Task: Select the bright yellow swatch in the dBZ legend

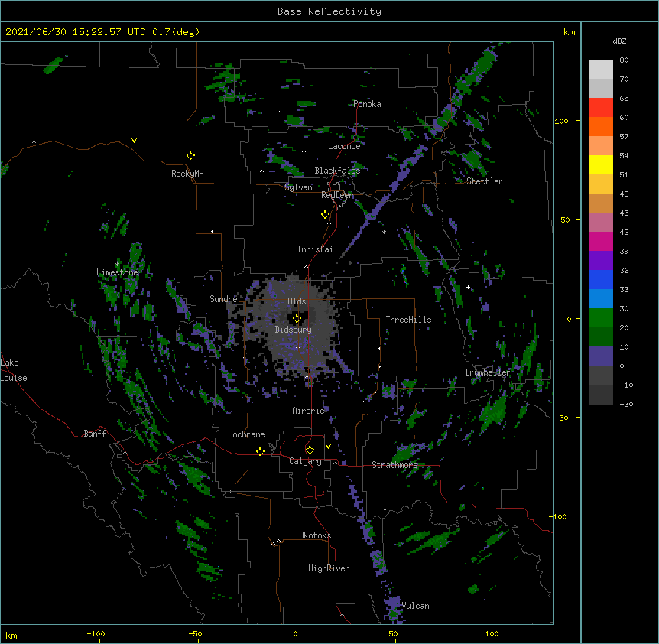Action: [x=601, y=164]
